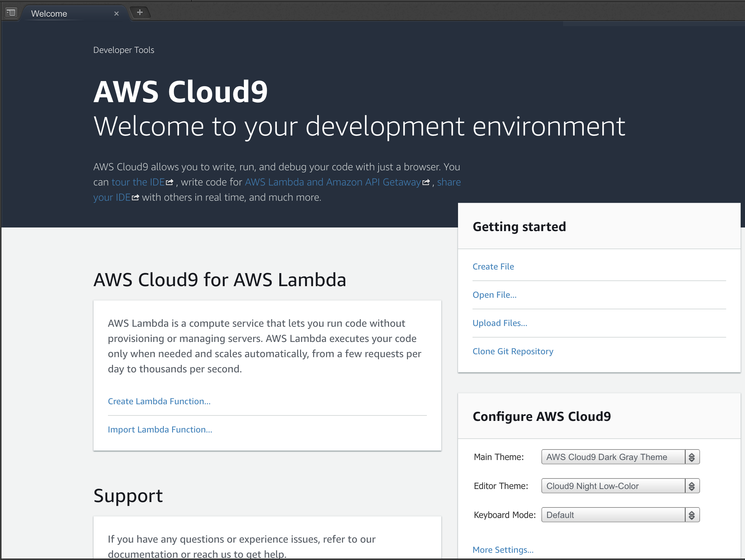The image size is (745, 560).
Task: Click external-link icon after 'tour the IDE'
Action: pos(170,182)
